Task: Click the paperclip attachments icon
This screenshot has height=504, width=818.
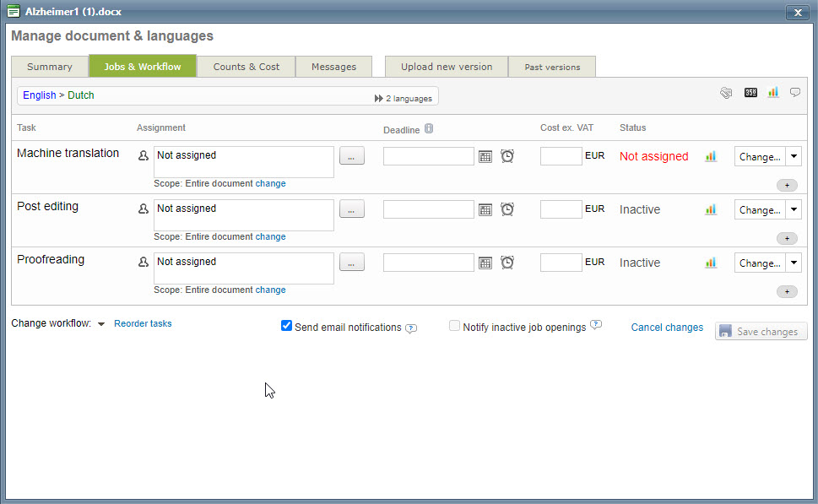Action: coord(726,93)
